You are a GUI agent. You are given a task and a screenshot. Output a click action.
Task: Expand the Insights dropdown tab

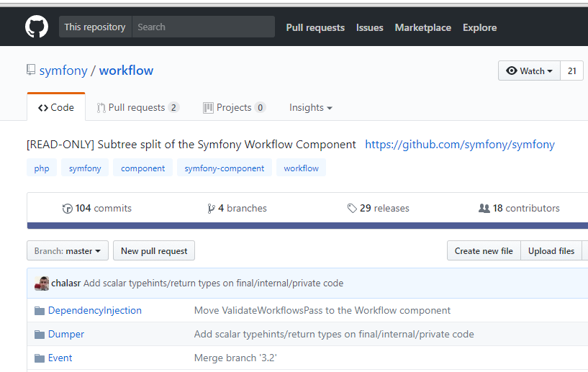[310, 107]
